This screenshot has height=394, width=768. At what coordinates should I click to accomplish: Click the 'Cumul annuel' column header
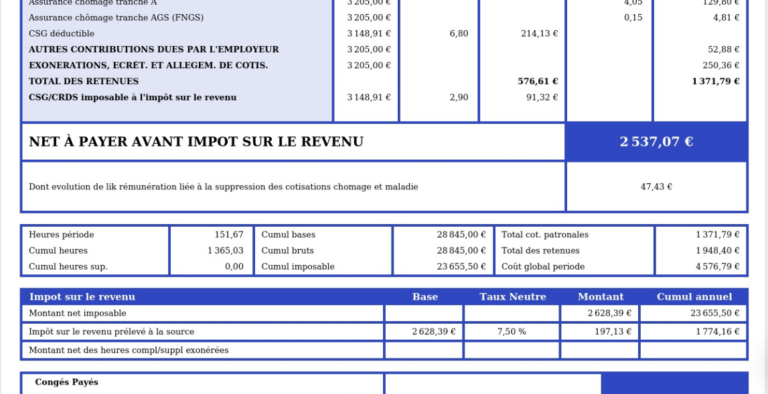pyautogui.click(x=695, y=297)
